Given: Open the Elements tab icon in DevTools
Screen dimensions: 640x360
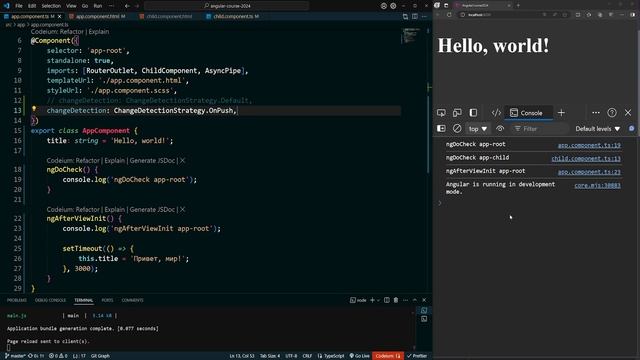Looking at the screenshot, I should click(496, 113).
